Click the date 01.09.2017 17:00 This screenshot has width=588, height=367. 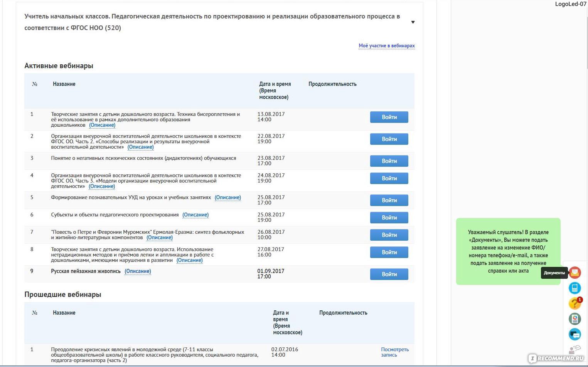click(271, 274)
